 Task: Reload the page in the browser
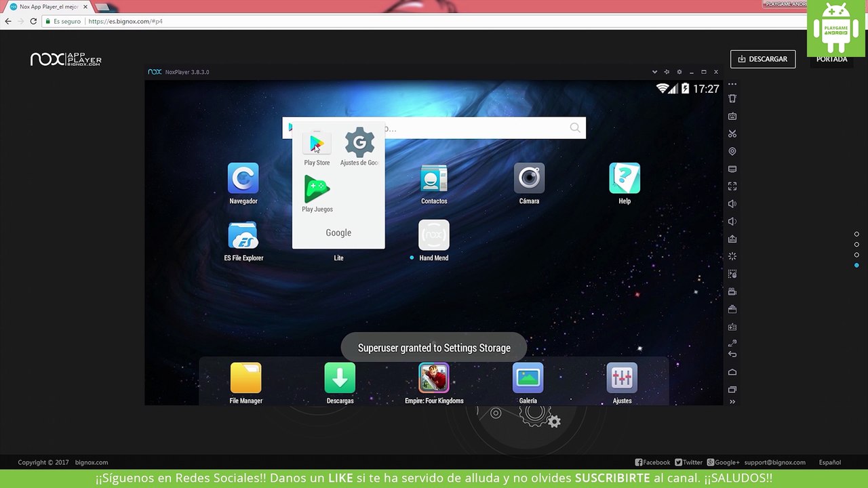[33, 21]
